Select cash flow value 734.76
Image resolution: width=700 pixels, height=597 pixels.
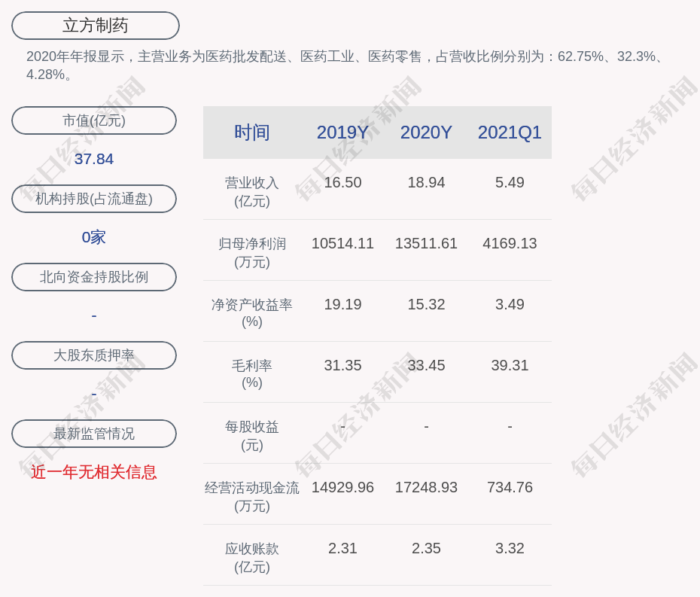click(x=510, y=487)
